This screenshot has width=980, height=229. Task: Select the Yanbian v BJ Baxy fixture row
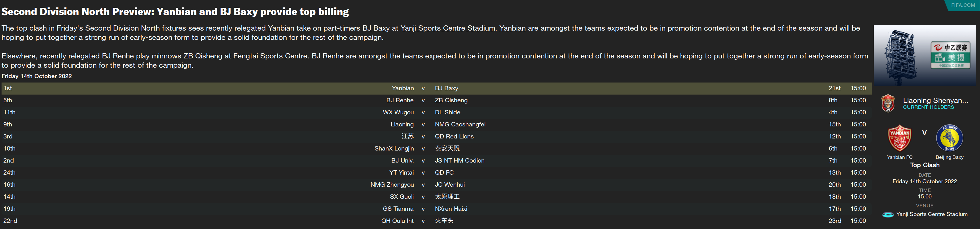click(x=436, y=88)
